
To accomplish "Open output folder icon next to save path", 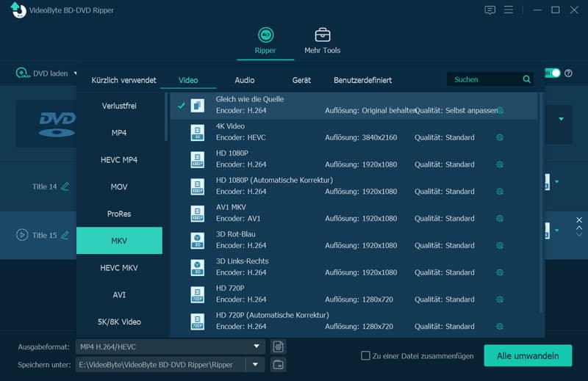I will 278,365.
